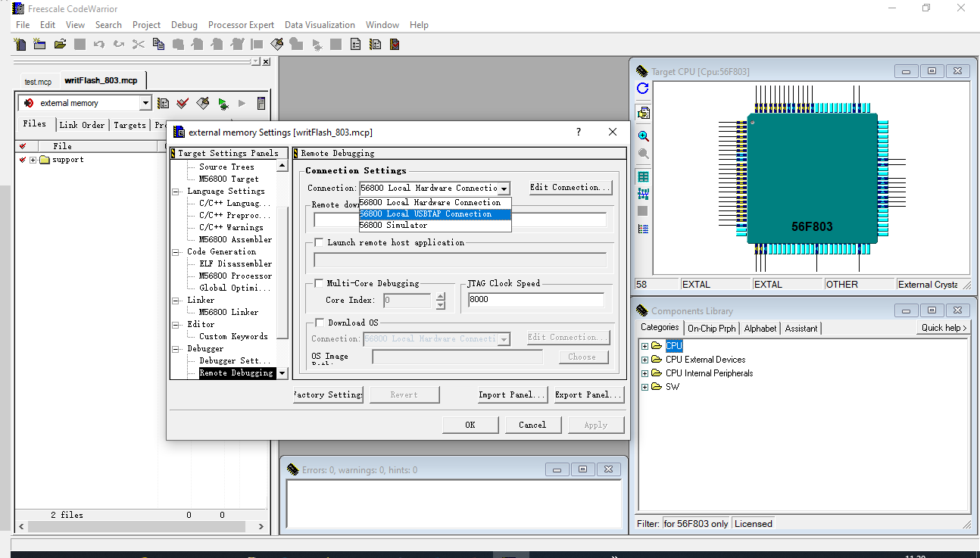980x558 pixels.
Task: Enable Download OS checkbox
Action: tap(319, 323)
